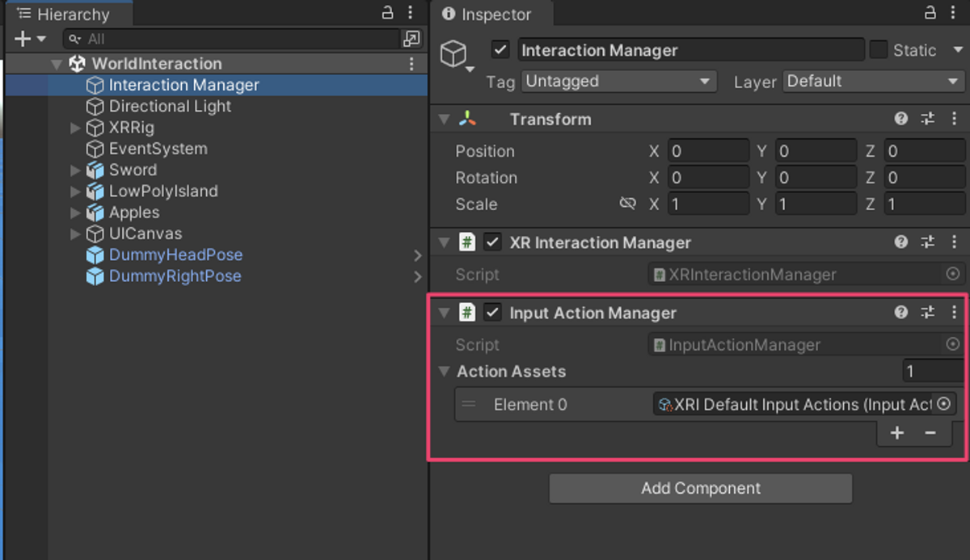Open Transform preset settings sliders icon

tap(927, 119)
